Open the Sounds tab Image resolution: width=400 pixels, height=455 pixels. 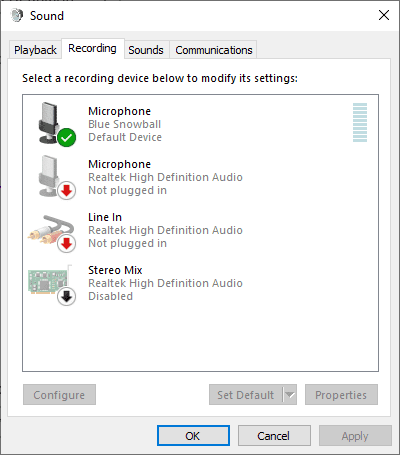point(146,50)
